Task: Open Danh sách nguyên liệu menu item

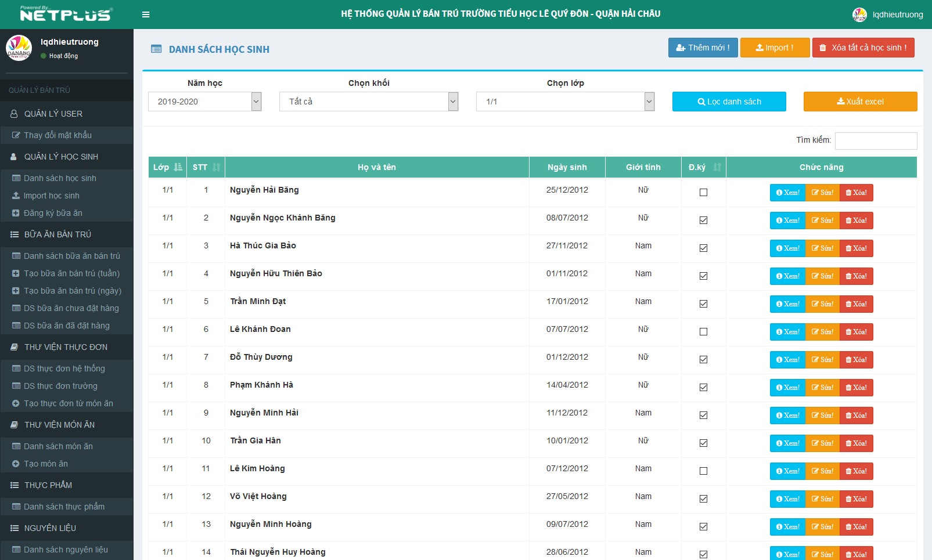Action: pyautogui.click(x=66, y=550)
